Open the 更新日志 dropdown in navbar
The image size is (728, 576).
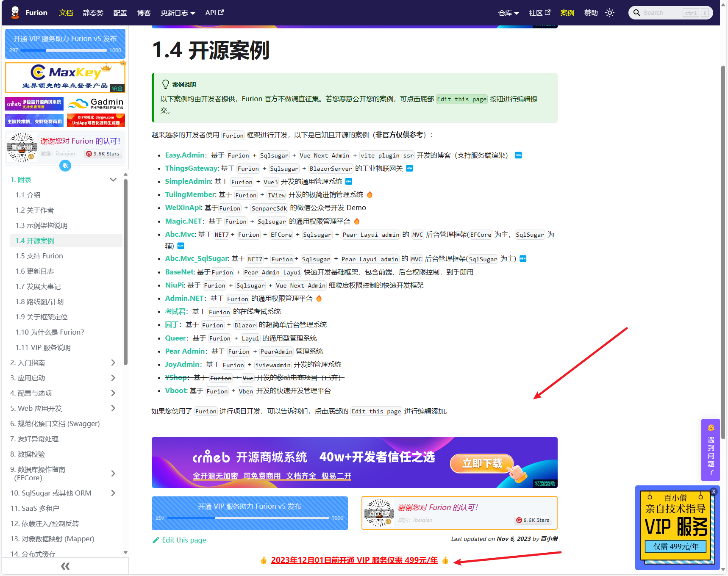pyautogui.click(x=178, y=13)
